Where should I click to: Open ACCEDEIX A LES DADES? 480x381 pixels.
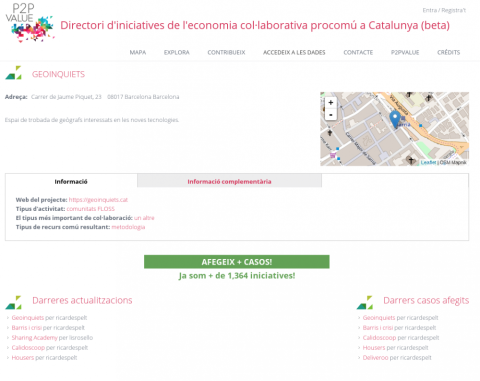294,52
